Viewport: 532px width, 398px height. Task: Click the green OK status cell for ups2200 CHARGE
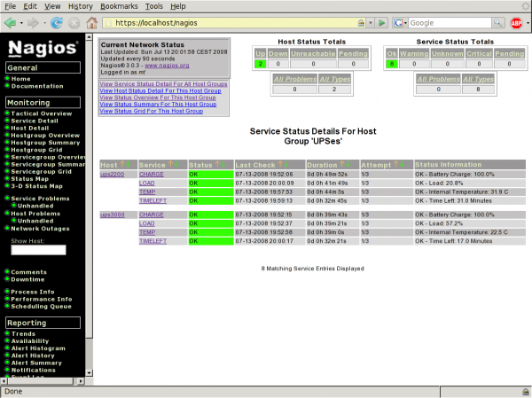click(210, 175)
